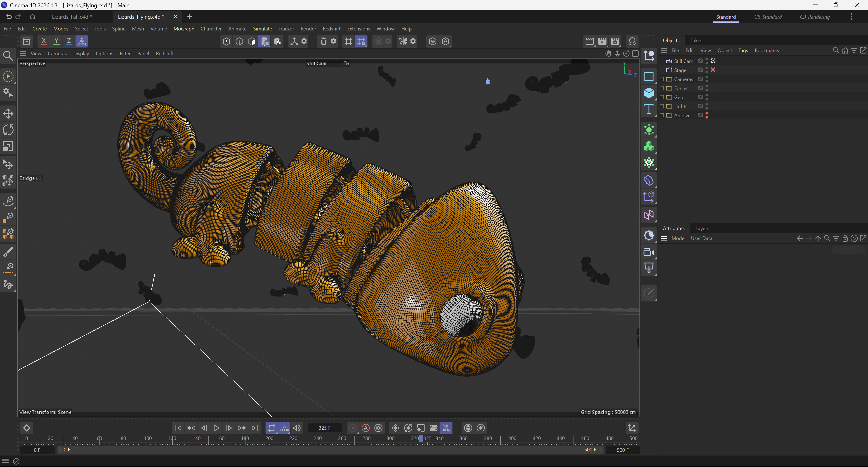The height and width of the screenshot is (467, 868).
Task: Select the Move tool in left toolbar
Action: 8,113
